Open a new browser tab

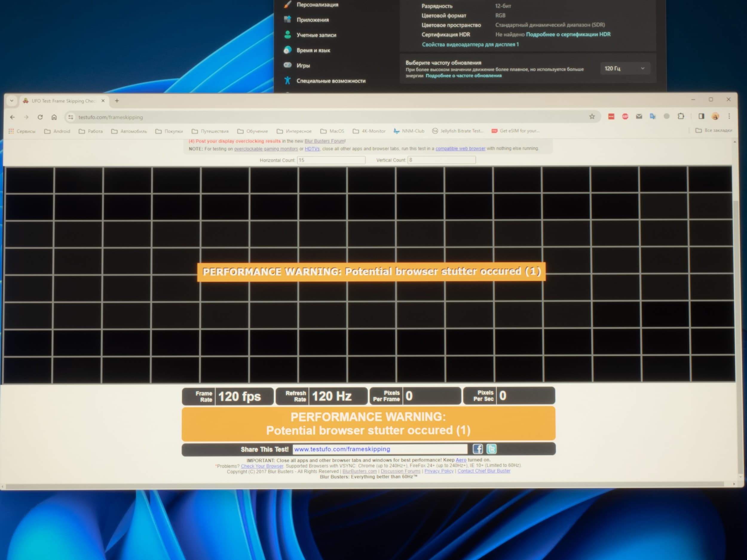(x=117, y=101)
